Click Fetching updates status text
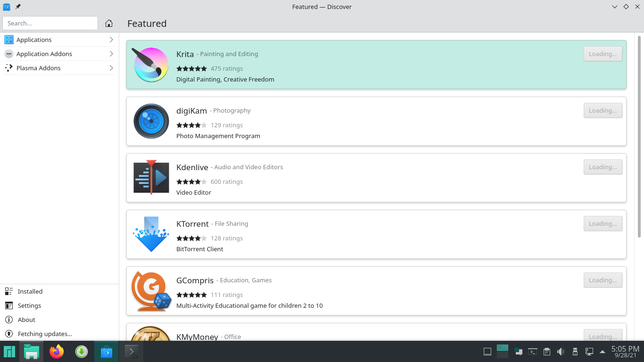Viewport: 644px width, 362px height. coord(45,334)
